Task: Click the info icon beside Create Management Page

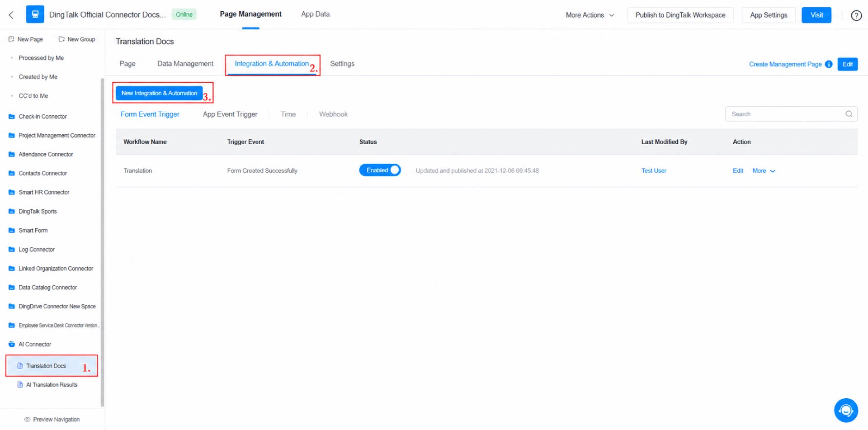Action: 829,64
